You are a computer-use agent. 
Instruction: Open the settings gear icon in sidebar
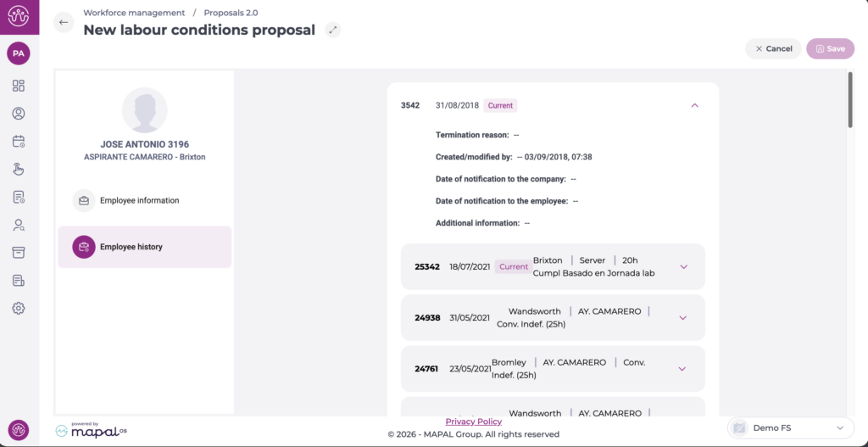(19, 309)
